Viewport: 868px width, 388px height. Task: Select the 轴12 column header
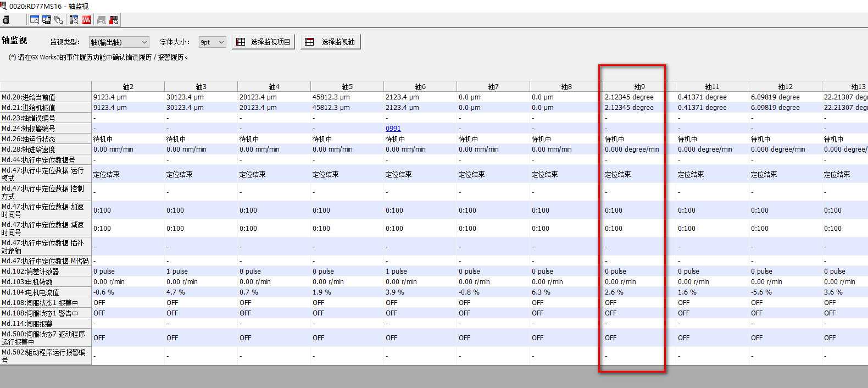click(785, 87)
